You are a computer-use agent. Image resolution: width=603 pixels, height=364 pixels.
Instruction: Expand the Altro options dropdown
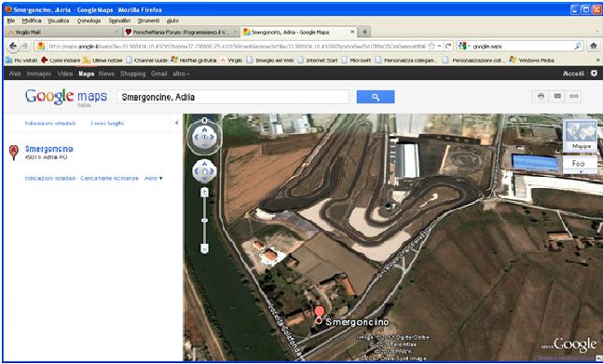pyautogui.click(x=154, y=179)
